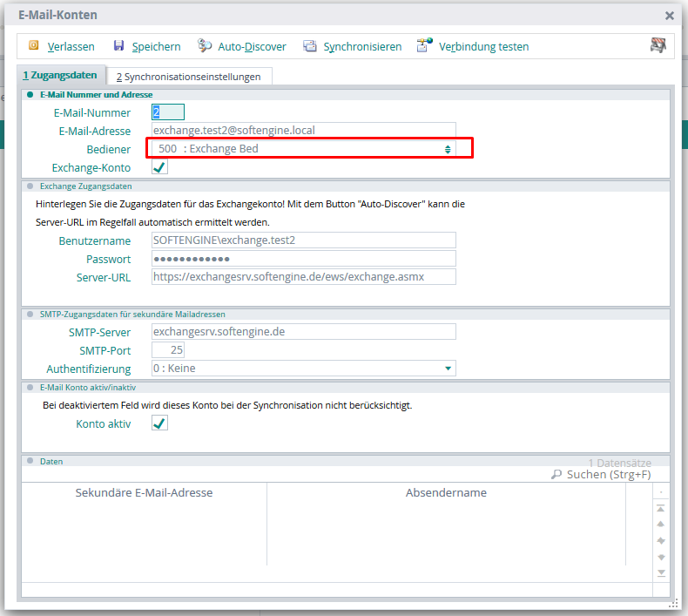Jump to first record in data grid
This screenshot has height=616, width=688.
[x=661, y=508]
